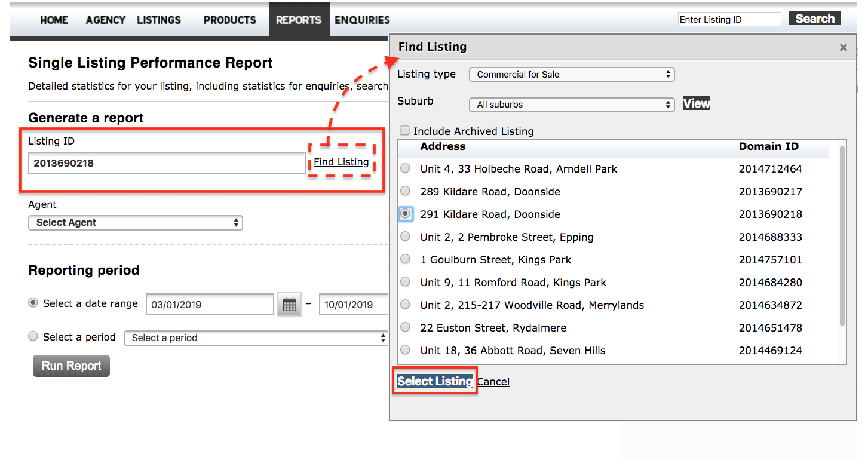Click the Find Listing link

(x=341, y=161)
